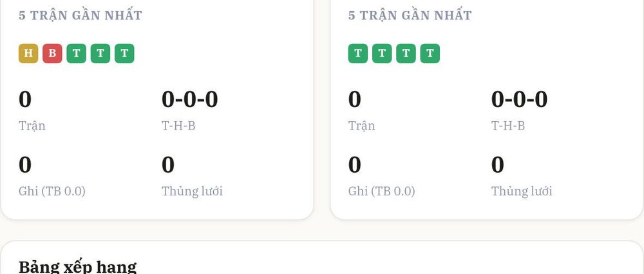Select first green T badge in left card
Image resolution: width=644 pixels, height=274 pixels.
77,54
